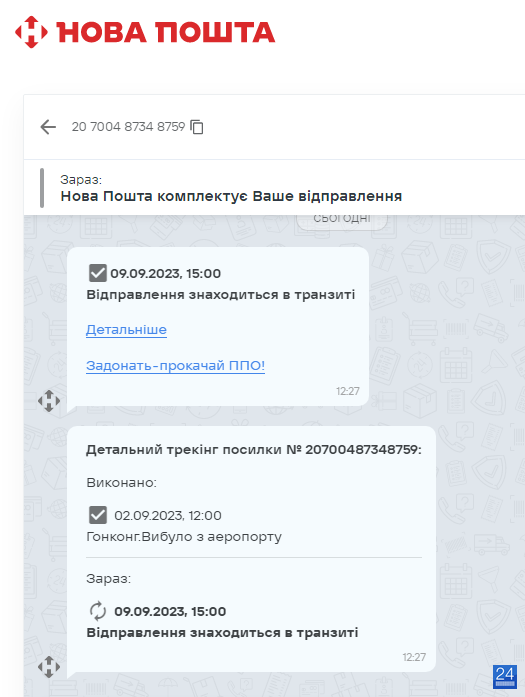This screenshot has height=697, width=525.
Task: Open the Задонать-прокачай ППО! link
Action: (176, 366)
